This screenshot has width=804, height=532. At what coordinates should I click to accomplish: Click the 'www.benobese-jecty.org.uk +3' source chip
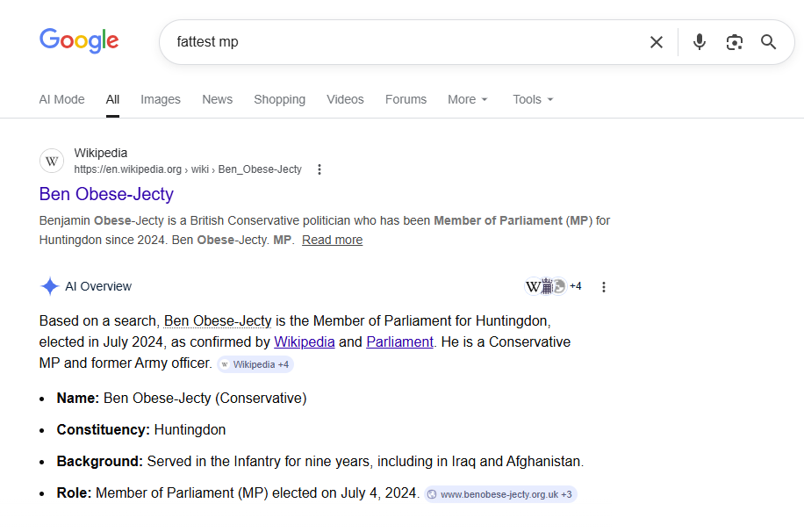click(x=500, y=494)
